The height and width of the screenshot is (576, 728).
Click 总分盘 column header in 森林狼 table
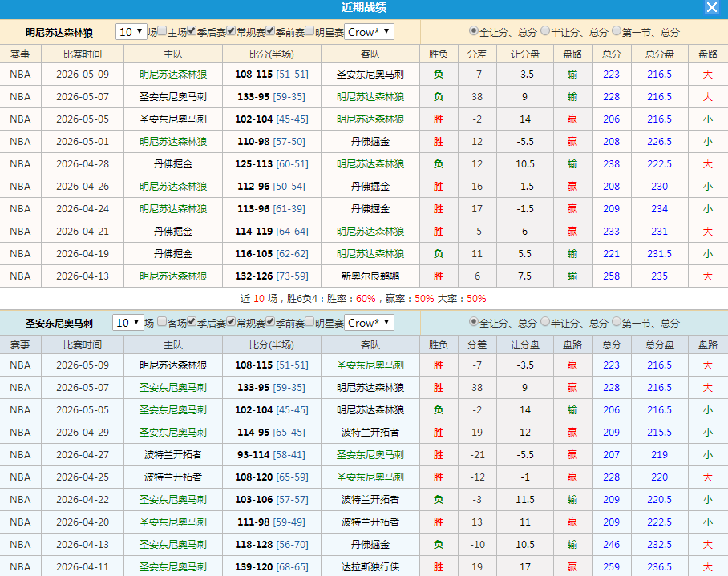point(660,54)
